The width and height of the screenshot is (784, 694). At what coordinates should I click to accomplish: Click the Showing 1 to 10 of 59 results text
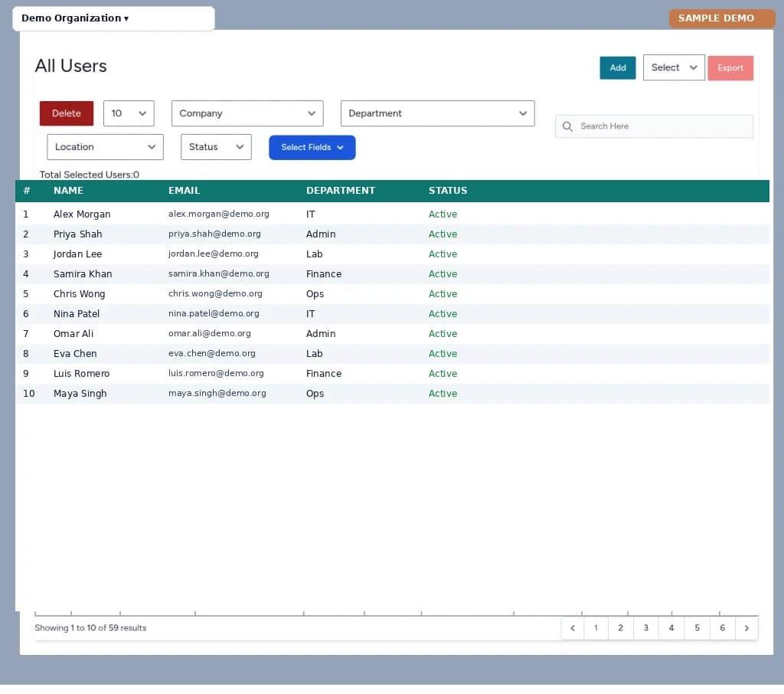pyautogui.click(x=90, y=628)
